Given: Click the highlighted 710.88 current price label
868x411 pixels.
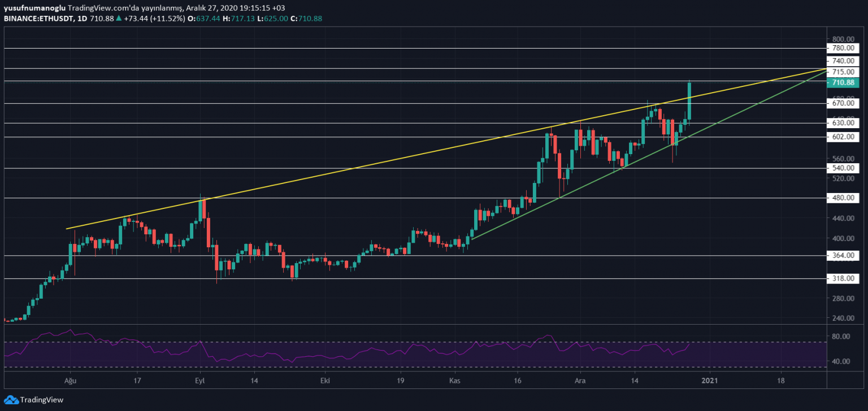Looking at the screenshot, I should point(842,83).
